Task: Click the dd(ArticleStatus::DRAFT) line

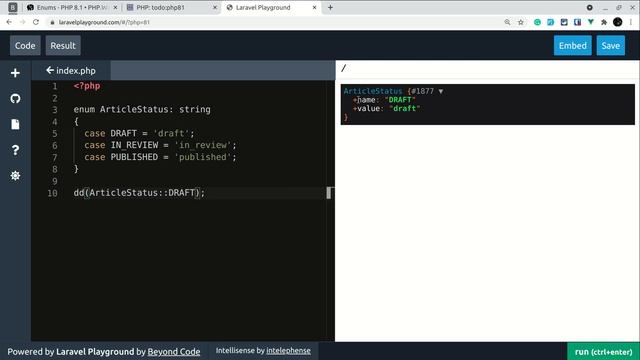Action: pos(139,193)
